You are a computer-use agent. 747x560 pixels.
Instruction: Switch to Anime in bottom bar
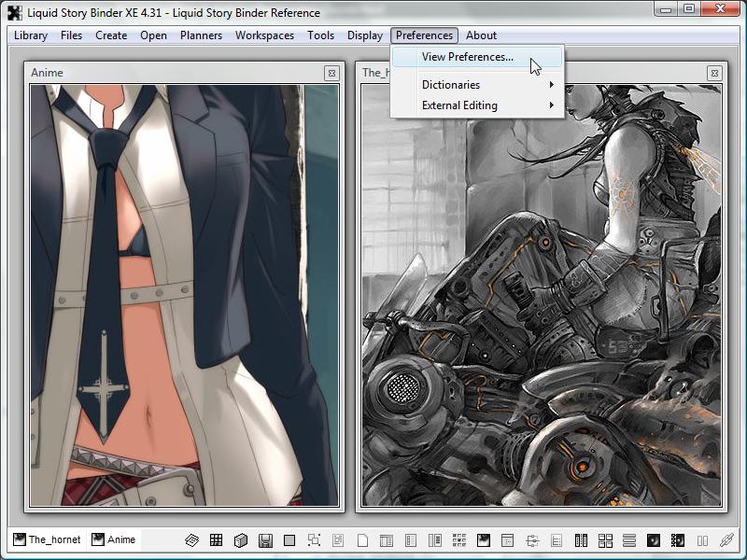point(114,539)
